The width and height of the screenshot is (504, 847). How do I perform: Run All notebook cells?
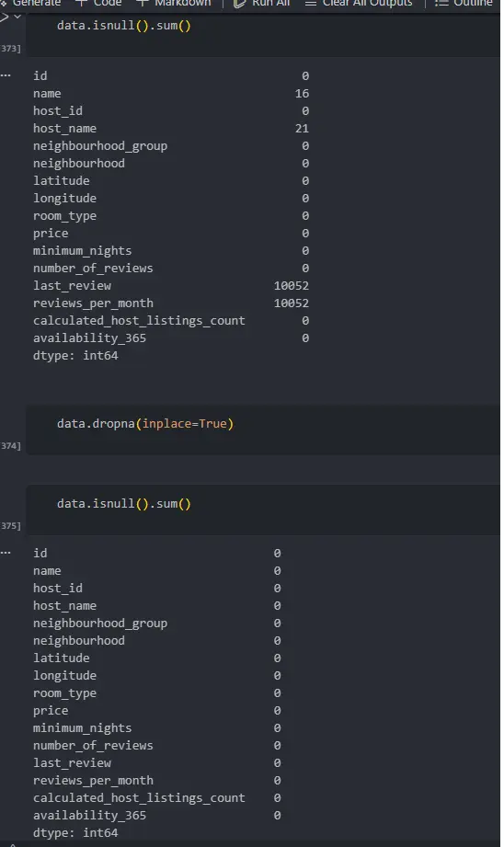point(262,4)
